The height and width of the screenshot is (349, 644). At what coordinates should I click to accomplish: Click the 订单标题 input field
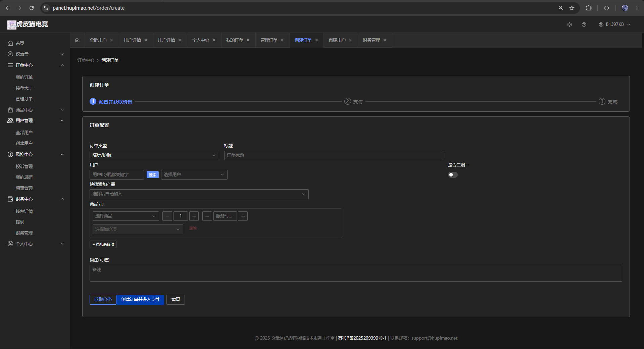coord(333,155)
